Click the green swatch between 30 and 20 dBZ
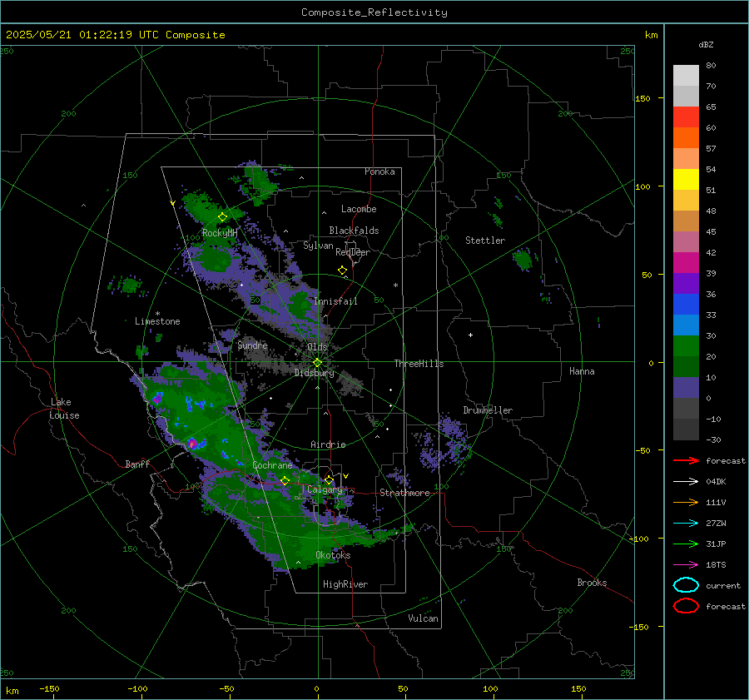This screenshot has height=700, width=749. point(686,346)
